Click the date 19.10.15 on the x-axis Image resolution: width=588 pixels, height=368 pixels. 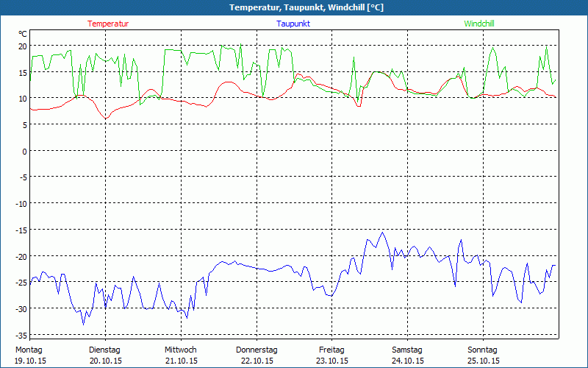(x=29, y=361)
